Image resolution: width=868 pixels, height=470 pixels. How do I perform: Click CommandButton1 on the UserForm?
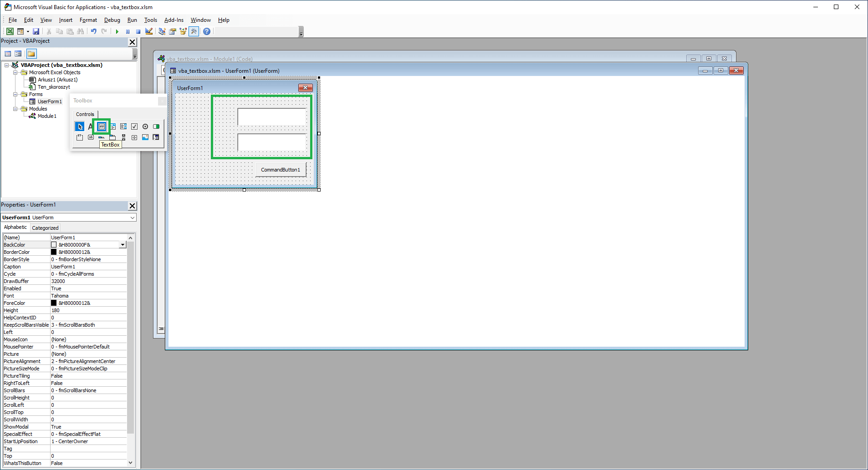coord(281,170)
